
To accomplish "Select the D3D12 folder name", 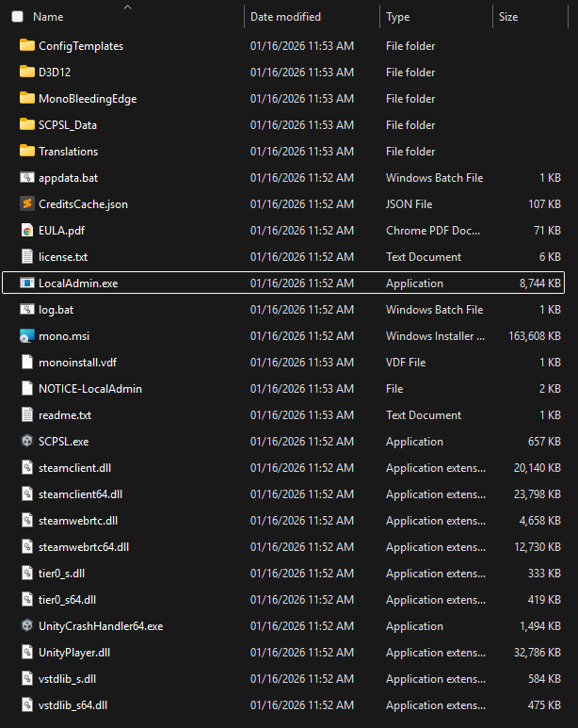I will point(55,72).
